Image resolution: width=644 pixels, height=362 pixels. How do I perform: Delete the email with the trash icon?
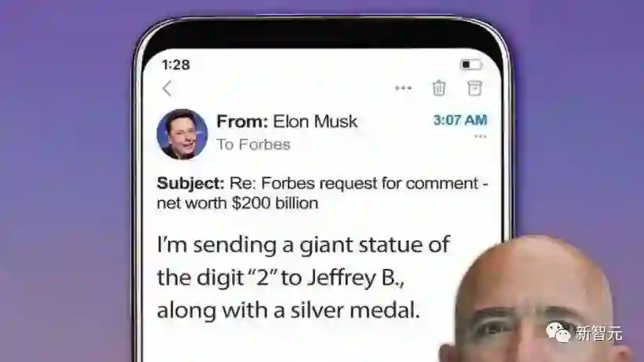point(439,88)
